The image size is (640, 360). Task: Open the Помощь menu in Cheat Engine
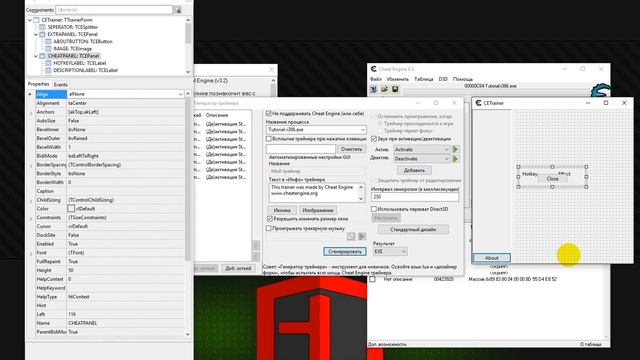coord(462,79)
